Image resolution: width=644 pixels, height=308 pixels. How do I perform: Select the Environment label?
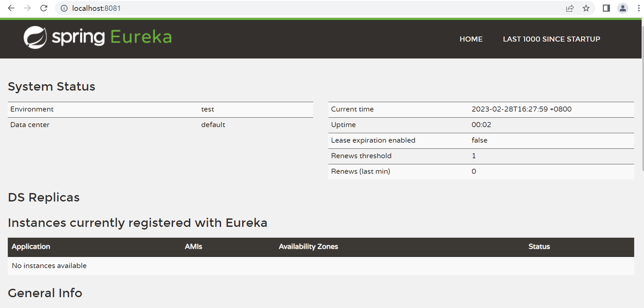[32, 109]
